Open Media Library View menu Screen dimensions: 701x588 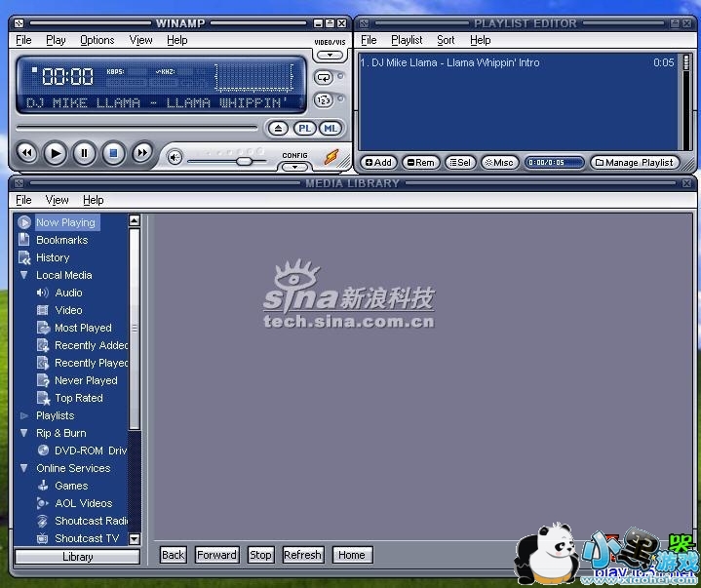coord(58,200)
